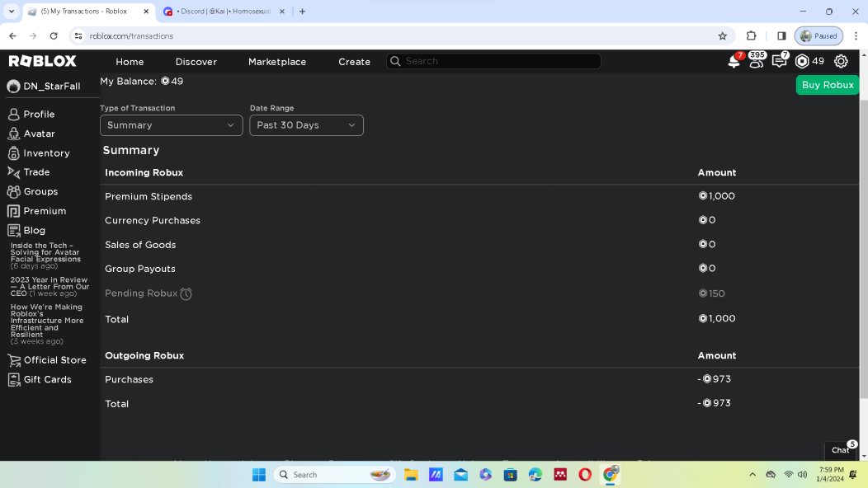Open the Chat panel button
Screen dimensions: 868x488
(841, 450)
